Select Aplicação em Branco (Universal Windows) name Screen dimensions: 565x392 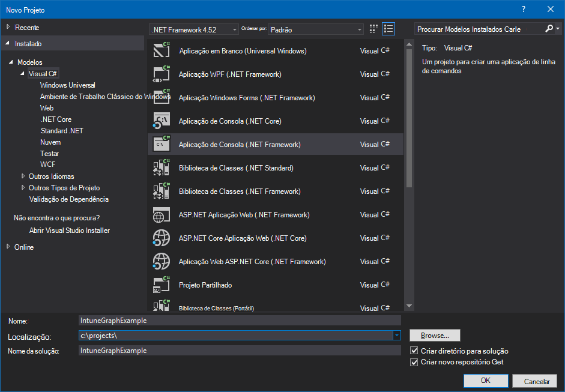243,51
